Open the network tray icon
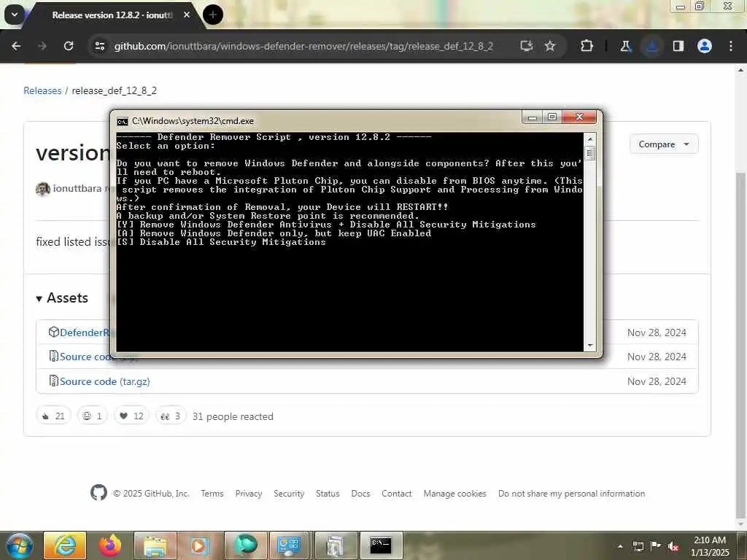This screenshot has height=560, width=747. coord(638,546)
